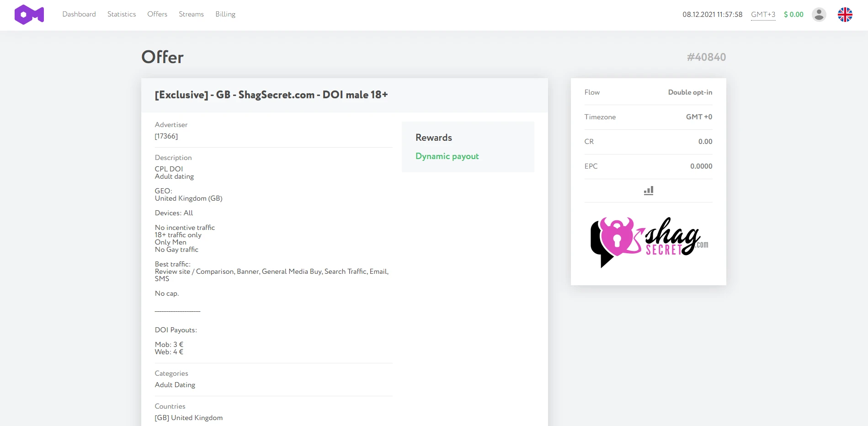Open the Offers section

click(x=157, y=14)
